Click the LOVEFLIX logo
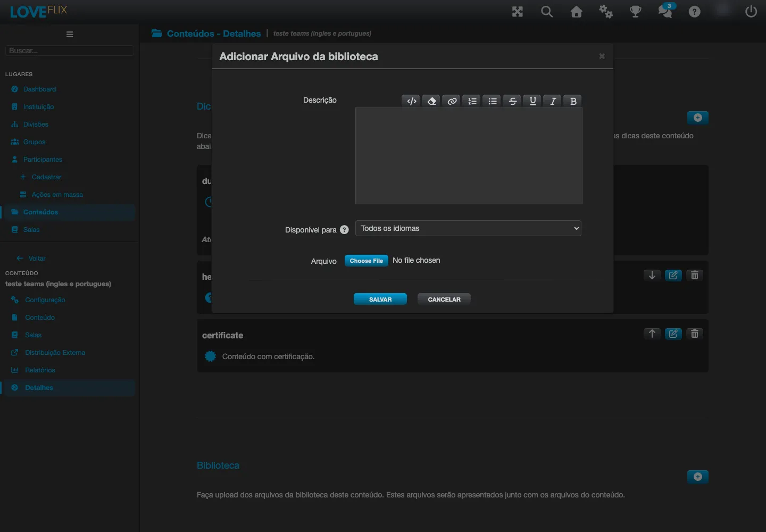The image size is (766, 532). click(38, 11)
